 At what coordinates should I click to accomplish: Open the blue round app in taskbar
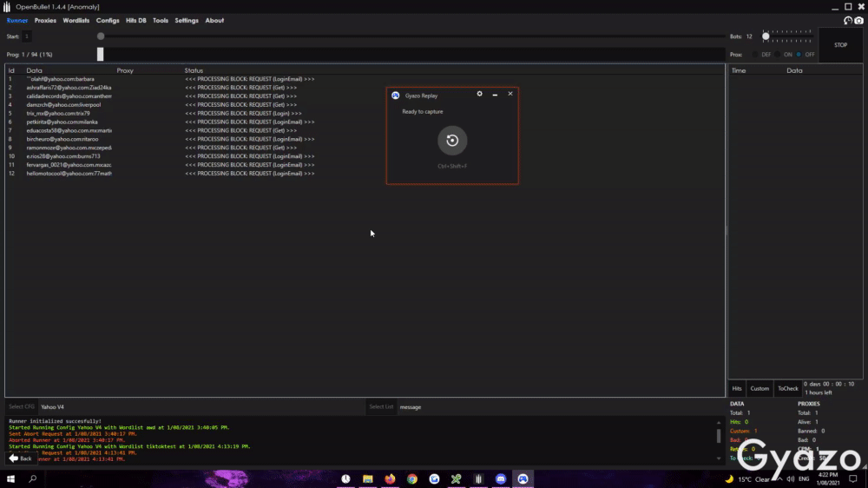tap(434, 478)
